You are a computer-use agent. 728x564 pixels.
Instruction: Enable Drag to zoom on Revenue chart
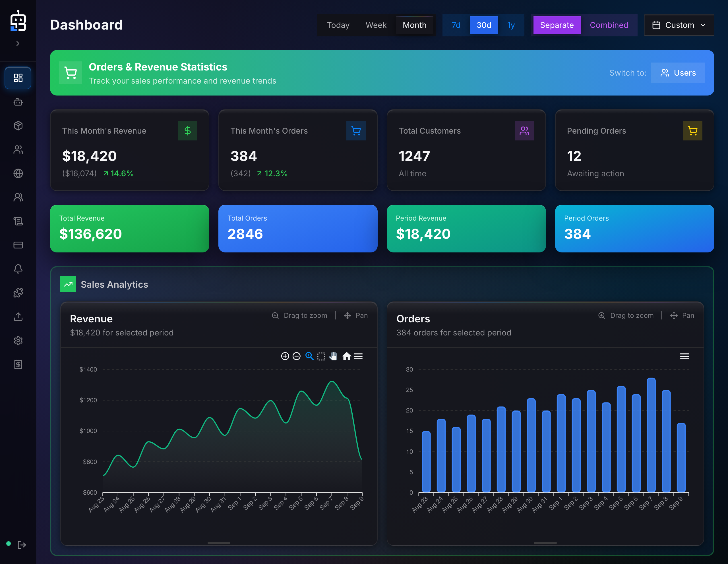[x=299, y=316]
